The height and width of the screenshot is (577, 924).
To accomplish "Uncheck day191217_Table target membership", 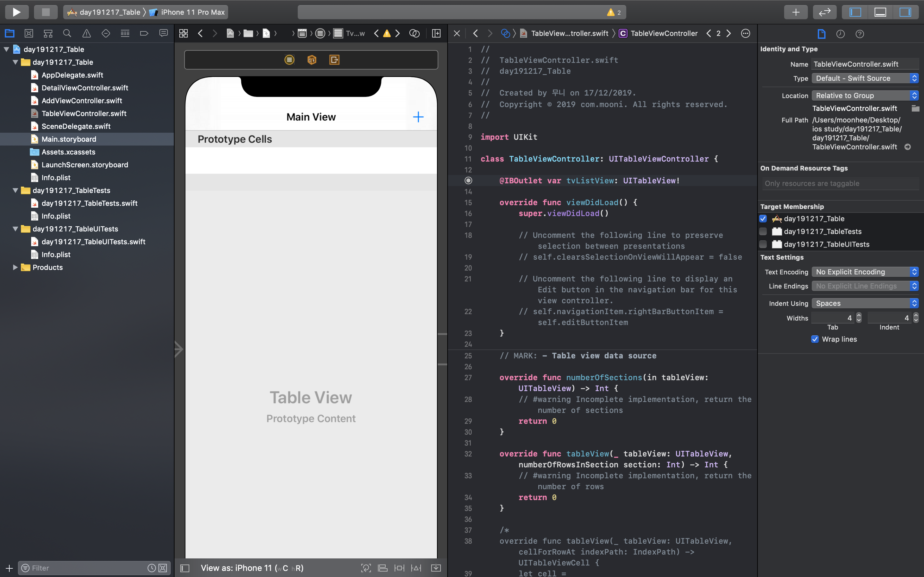I will (x=763, y=219).
